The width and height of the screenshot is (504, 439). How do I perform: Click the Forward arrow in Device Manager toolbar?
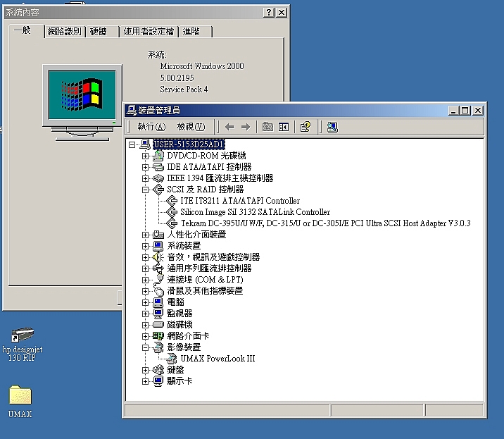click(x=246, y=127)
